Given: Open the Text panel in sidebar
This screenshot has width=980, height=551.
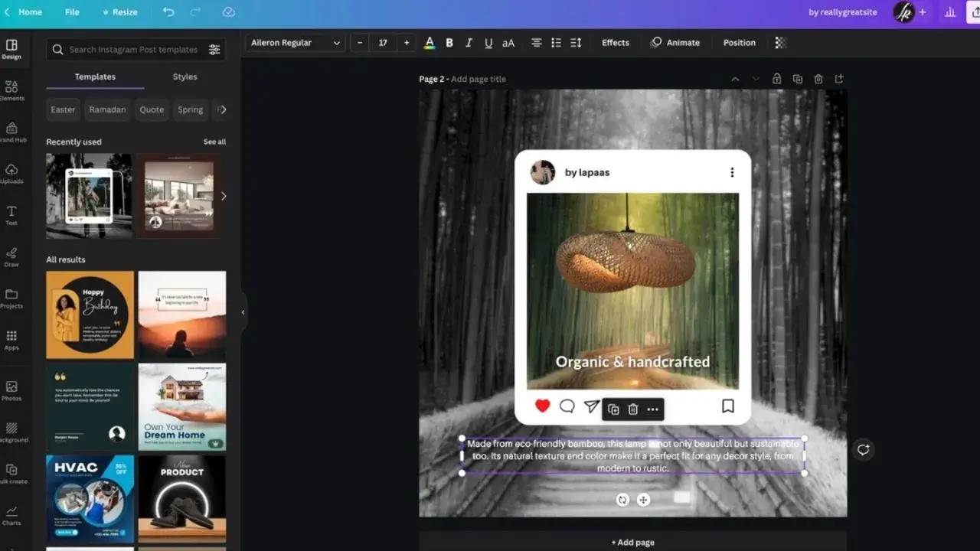Looking at the screenshot, I should click(11, 215).
